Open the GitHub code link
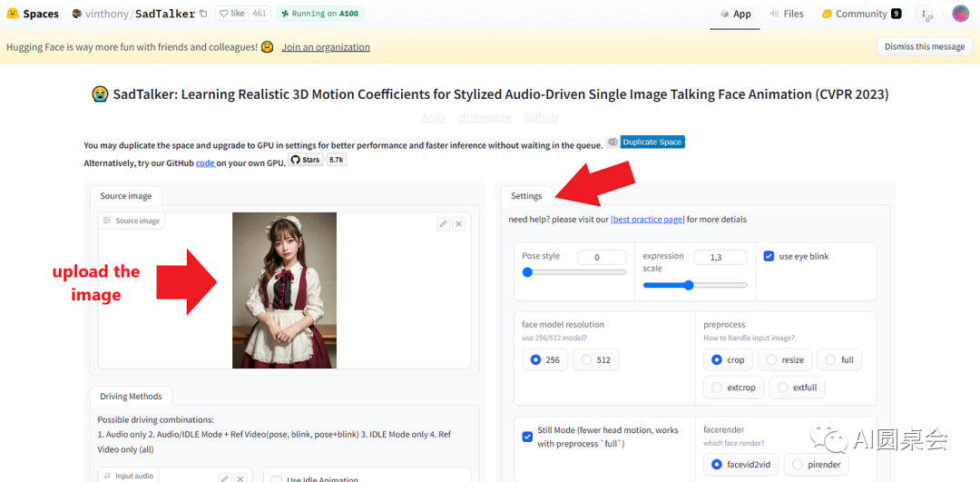980x482 pixels. pyautogui.click(x=206, y=162)
